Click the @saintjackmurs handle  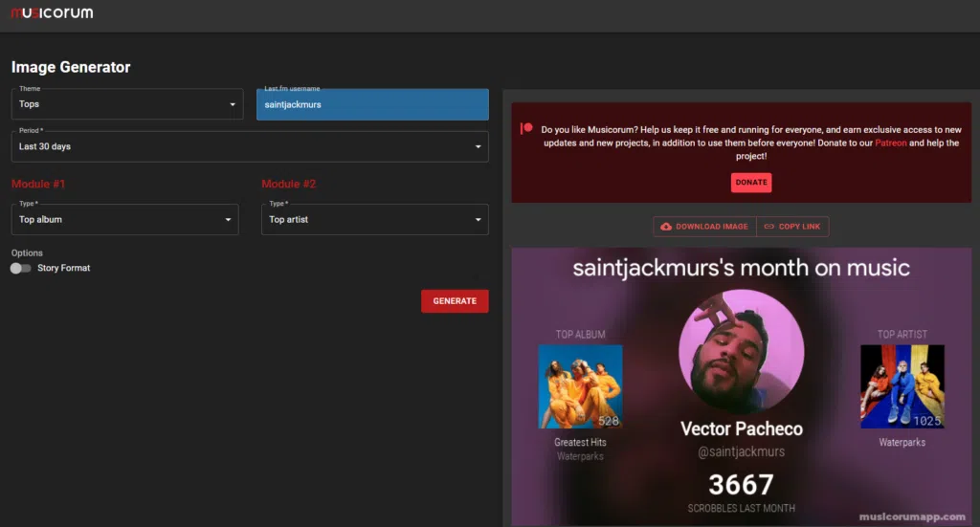point(742,451)
